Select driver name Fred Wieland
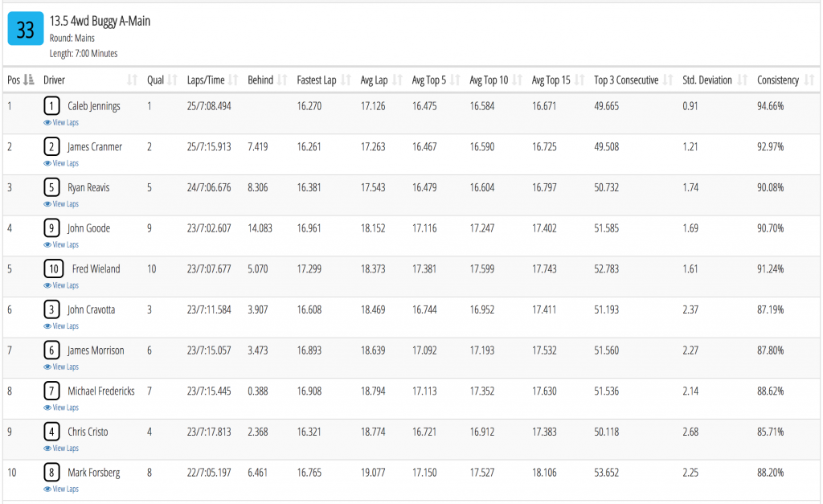 96,268
